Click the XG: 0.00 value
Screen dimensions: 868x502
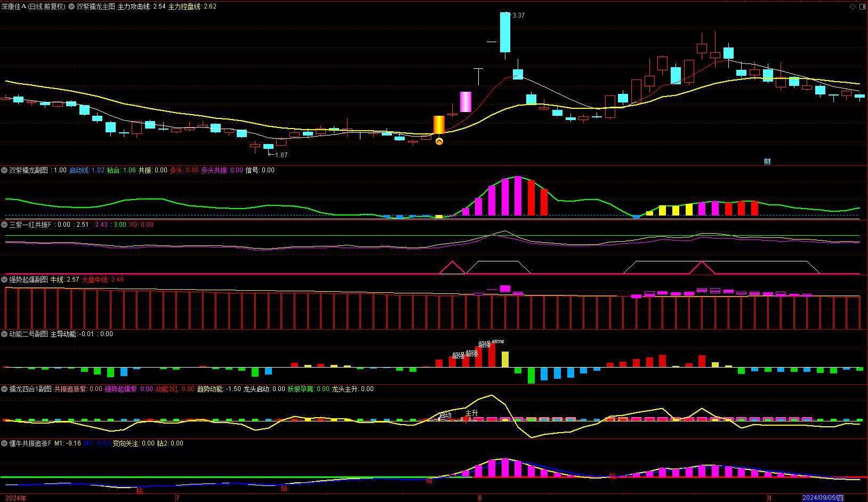point(141,225)
